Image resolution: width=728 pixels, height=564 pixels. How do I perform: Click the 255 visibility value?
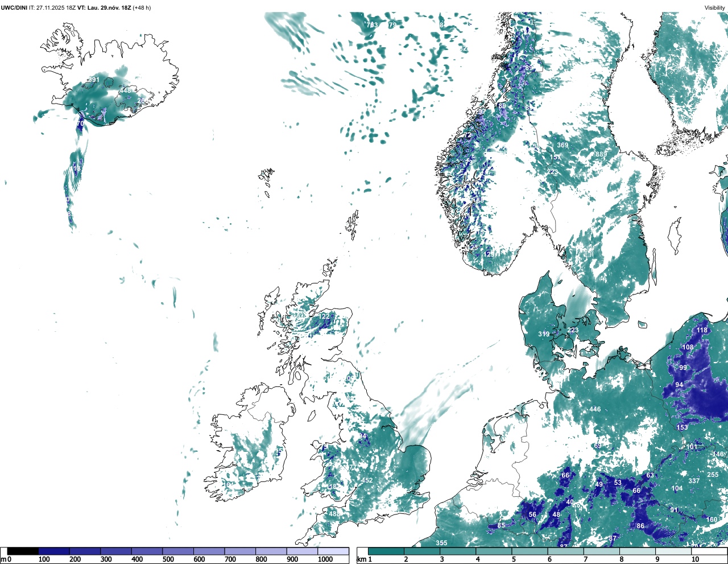pos(713,475)
